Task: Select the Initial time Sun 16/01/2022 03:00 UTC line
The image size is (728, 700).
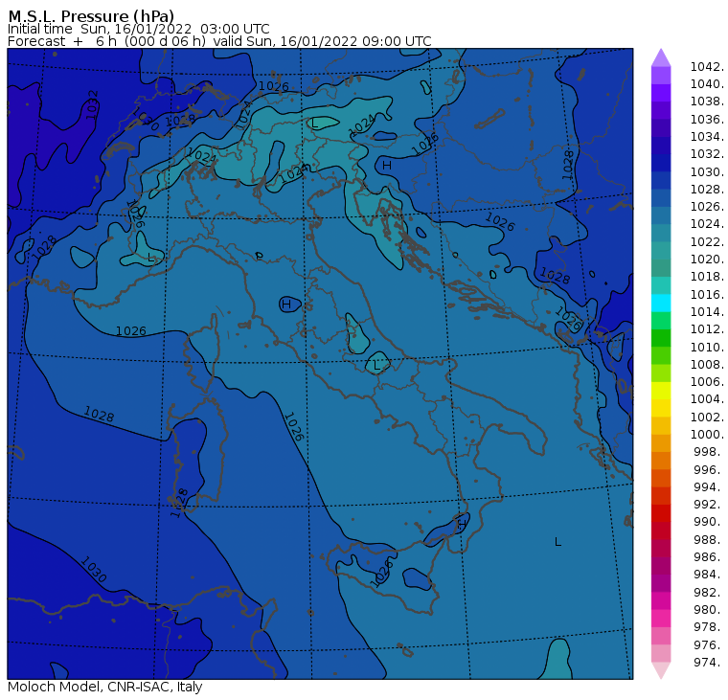Action: coord(138,29)
